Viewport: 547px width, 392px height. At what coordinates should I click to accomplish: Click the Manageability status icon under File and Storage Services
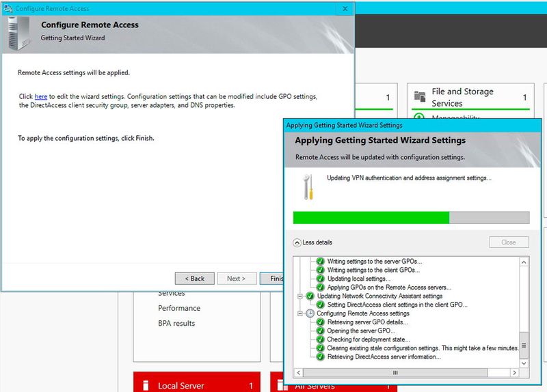(419, 116)
